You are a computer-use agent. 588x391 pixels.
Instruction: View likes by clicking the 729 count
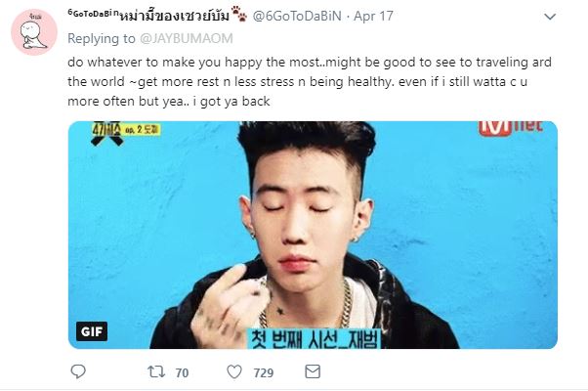click(x=264, y=372)
